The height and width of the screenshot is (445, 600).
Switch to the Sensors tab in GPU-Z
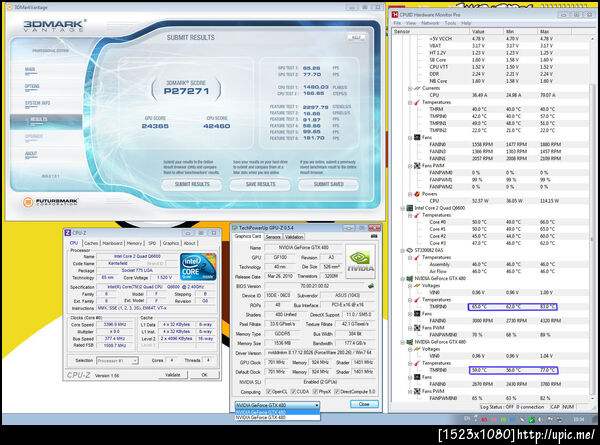(x=273, y=237)
